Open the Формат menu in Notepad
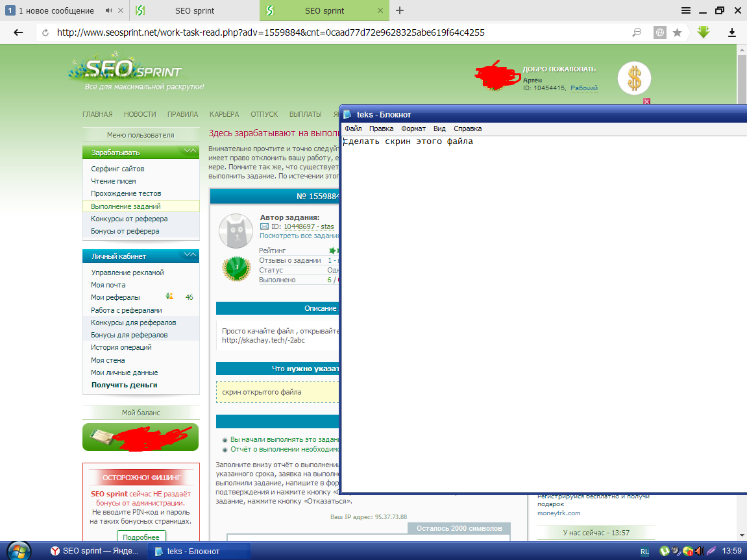The image size is (747, 560). coord(413,128)
